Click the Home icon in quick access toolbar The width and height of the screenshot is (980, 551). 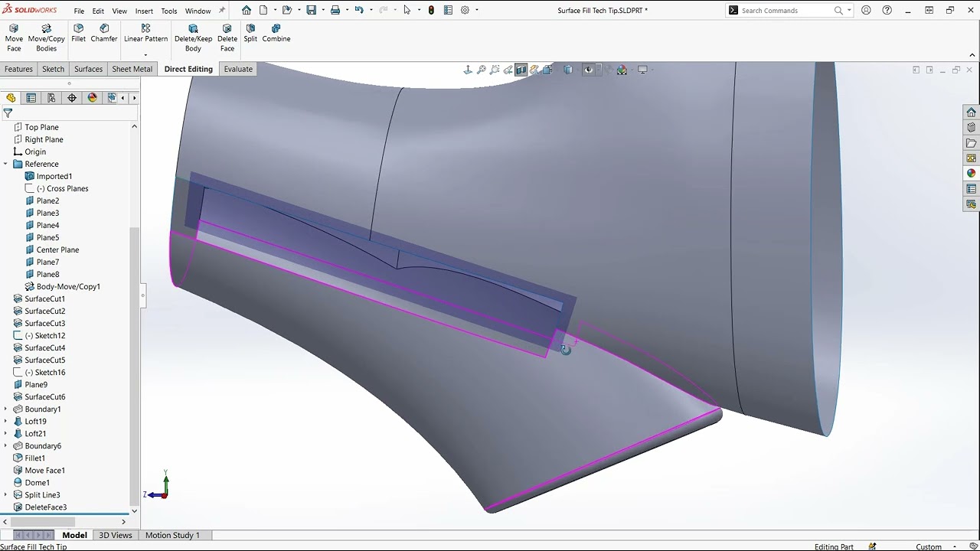coord(246,10)
